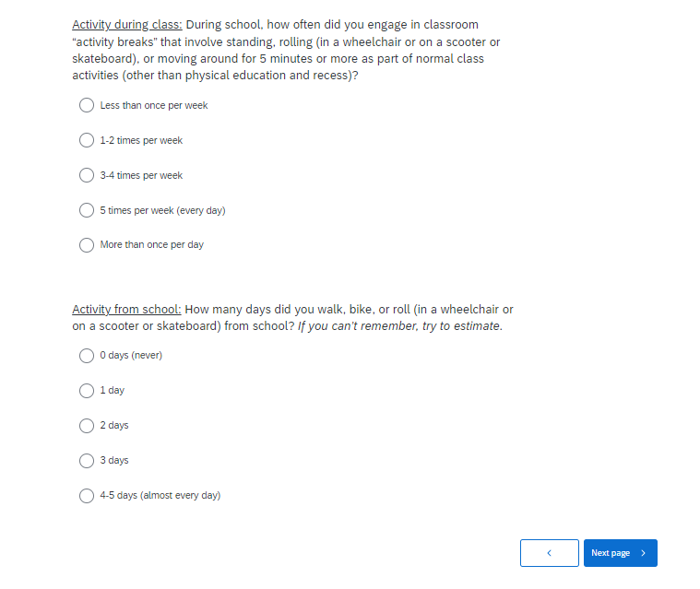Click the '1-2 times per week' label text

[x=141, y=141]
